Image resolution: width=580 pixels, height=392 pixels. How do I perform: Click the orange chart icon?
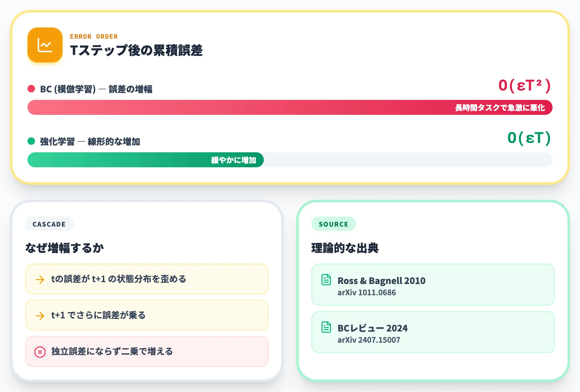click(45, 45)
